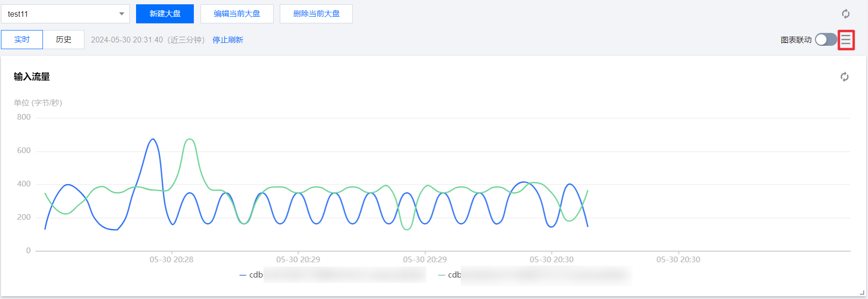Viewport: 868px width, 299px height.
Task: Click the first 05-30 20:28 axis label
Action: coord(171,259)
